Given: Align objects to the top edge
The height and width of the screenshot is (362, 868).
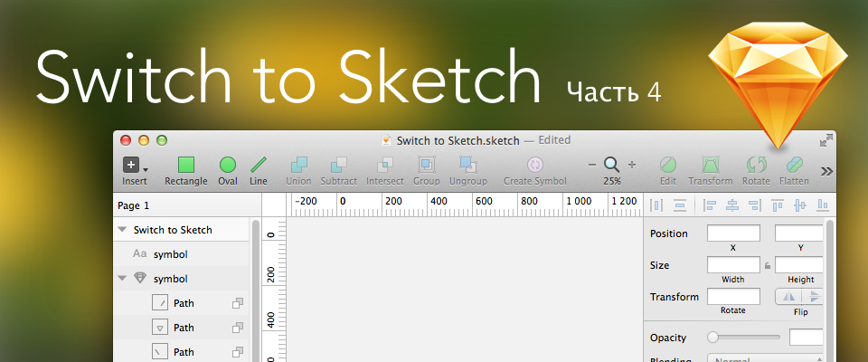Looking at the screenshot, I should 778,205.
